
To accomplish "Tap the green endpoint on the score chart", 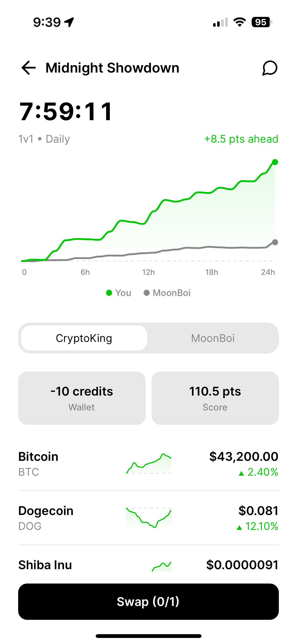I will [275, 162].
